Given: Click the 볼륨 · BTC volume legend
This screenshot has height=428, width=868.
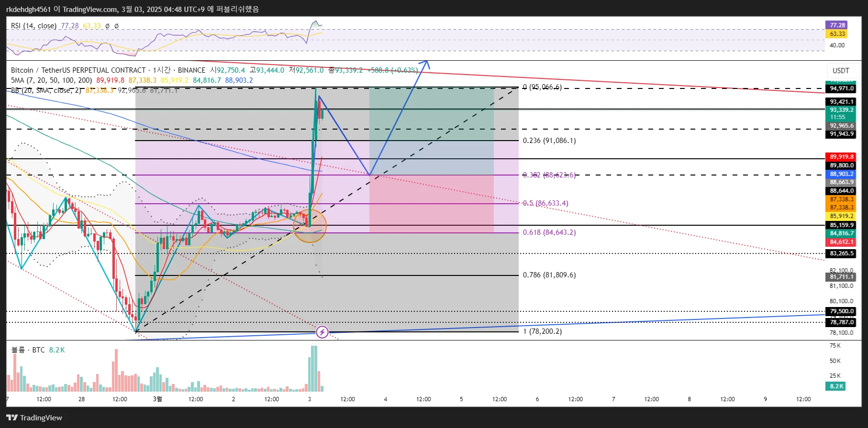Looking at the screenshot, I should click(28, 350).
